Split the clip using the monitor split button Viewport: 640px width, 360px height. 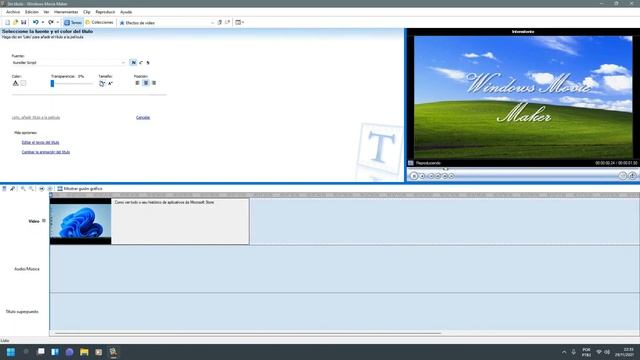pyautogui.click(x=622, y=176)
